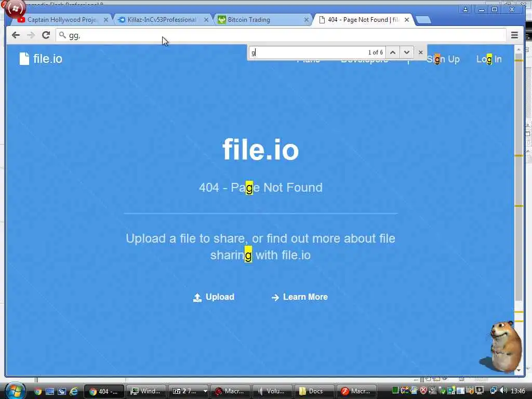Click the address bar containing gg,

pyautogui.click(x=281, y=35)
